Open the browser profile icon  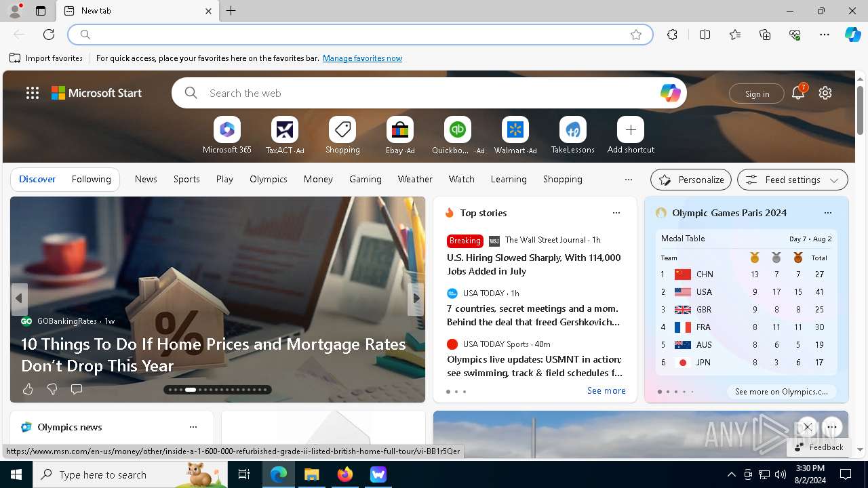pos(14,11)
